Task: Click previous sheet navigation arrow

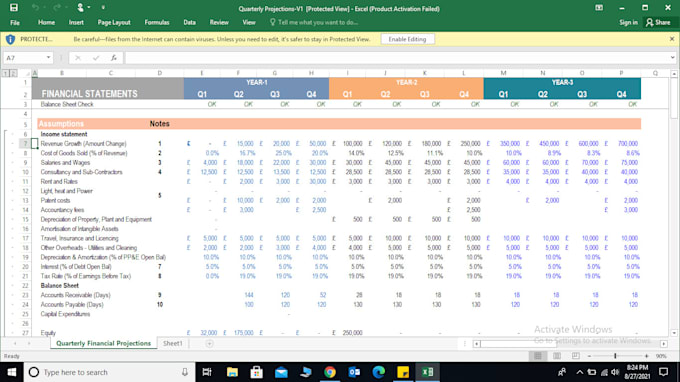Action: coord(15,343)
